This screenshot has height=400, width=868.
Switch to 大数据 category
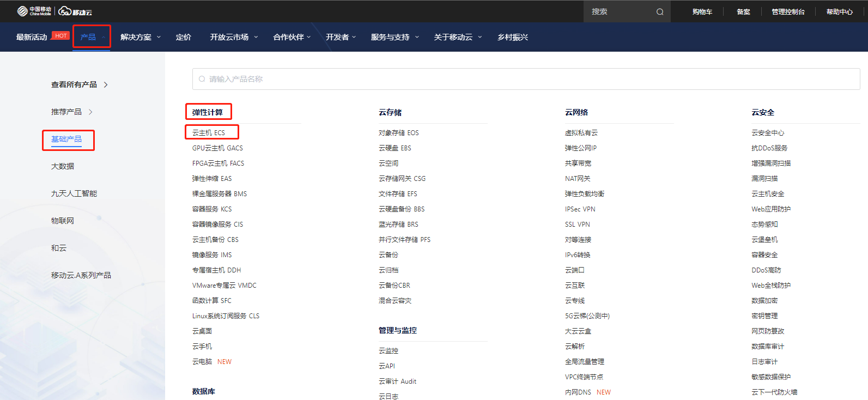(x=63, y=166)
